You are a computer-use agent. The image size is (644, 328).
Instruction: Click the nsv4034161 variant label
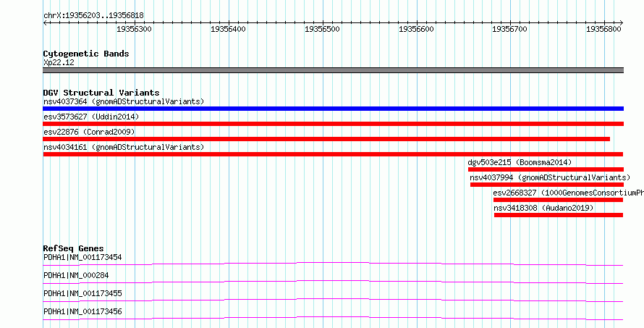[124, 147]
